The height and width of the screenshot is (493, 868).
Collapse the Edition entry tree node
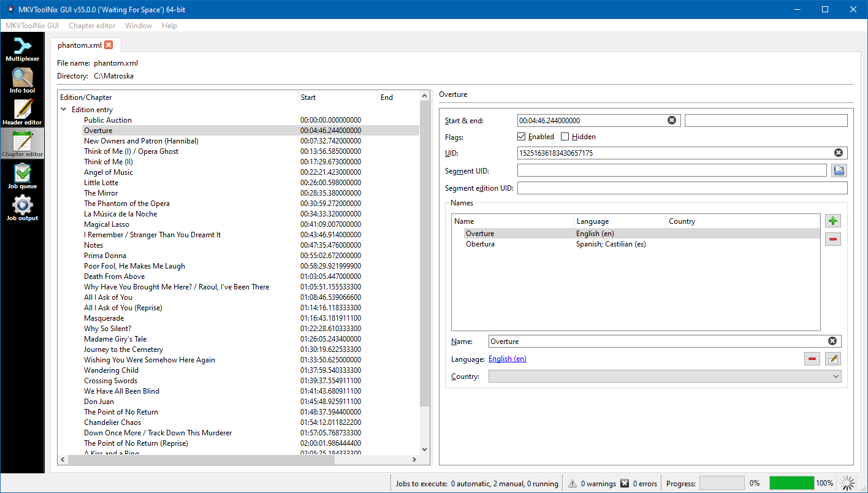coord(64,109)
